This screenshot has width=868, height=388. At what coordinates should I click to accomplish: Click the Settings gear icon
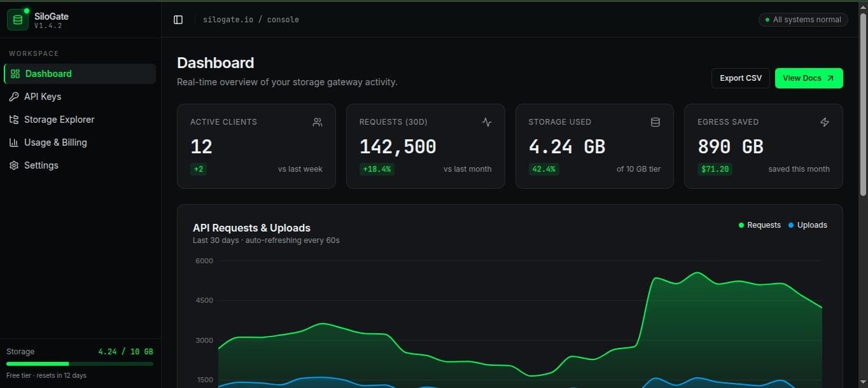13,165
